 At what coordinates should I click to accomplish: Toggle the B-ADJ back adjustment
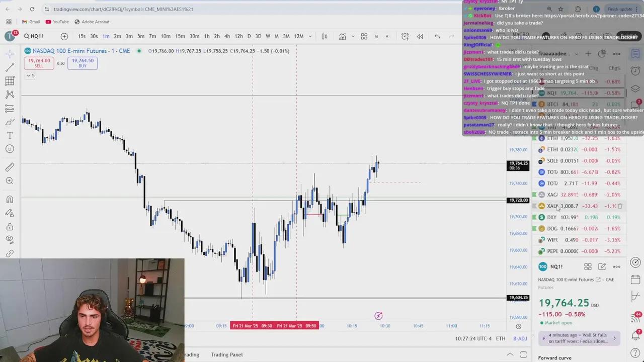520,339
